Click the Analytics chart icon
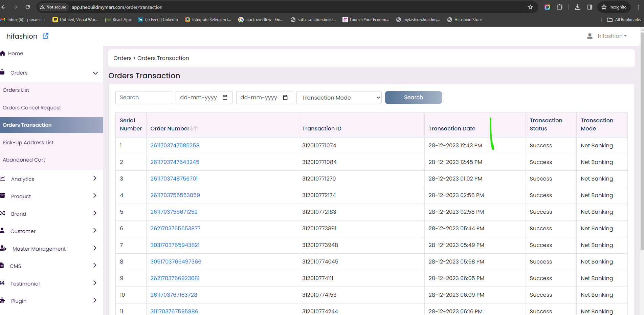This screenshot has width=644, height=315. (2, 178)
